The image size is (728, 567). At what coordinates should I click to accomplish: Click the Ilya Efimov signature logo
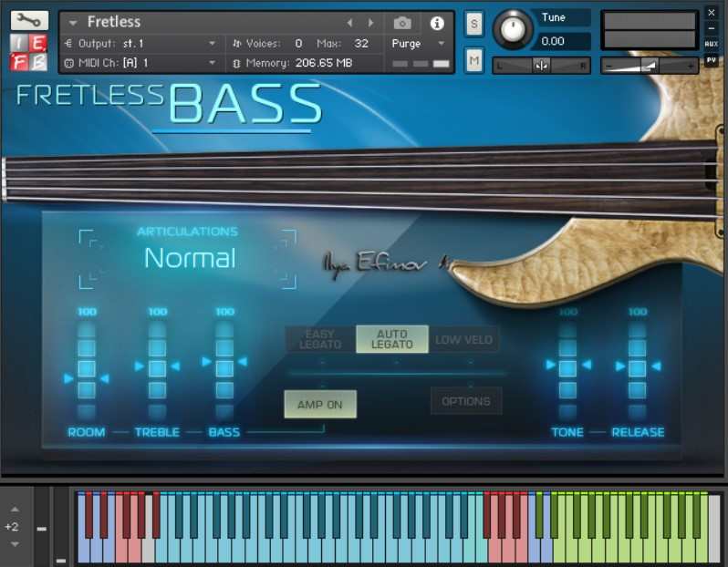point(387,266)
